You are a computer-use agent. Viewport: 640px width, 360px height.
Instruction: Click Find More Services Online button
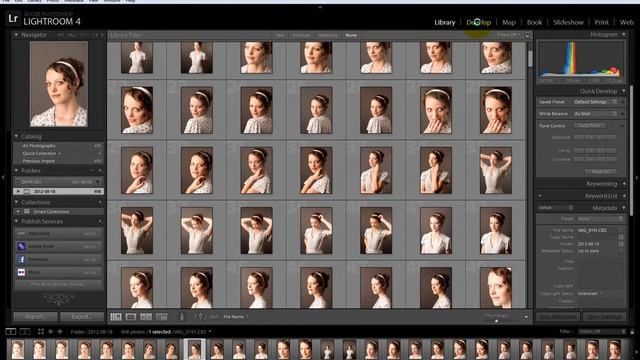(58, 284)
